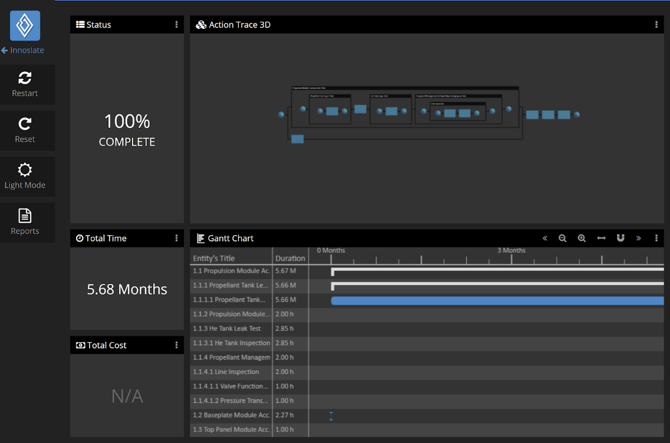Open Total Time panel options menu
This screenshot has width=670, height=443.
176,238
